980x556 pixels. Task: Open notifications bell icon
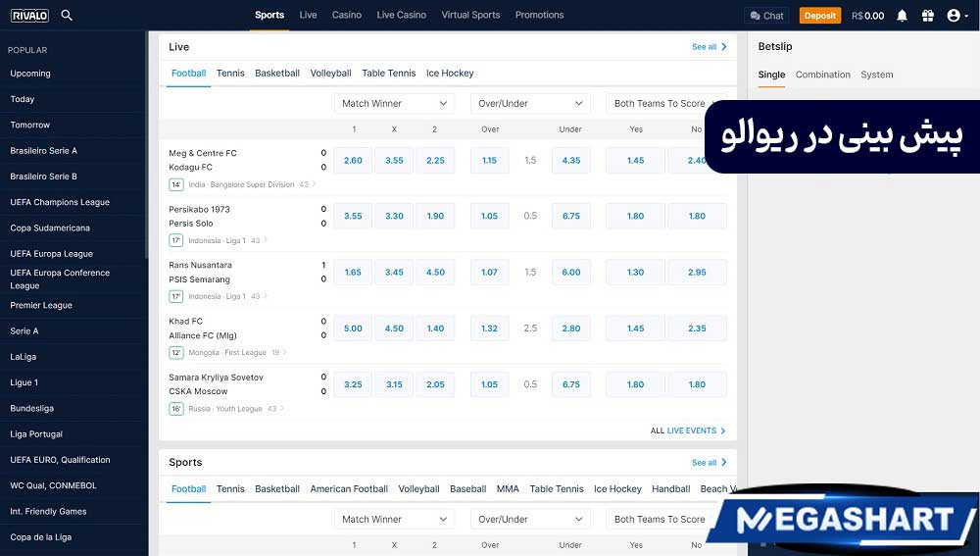pyautogui.click(x=902, y=16)
